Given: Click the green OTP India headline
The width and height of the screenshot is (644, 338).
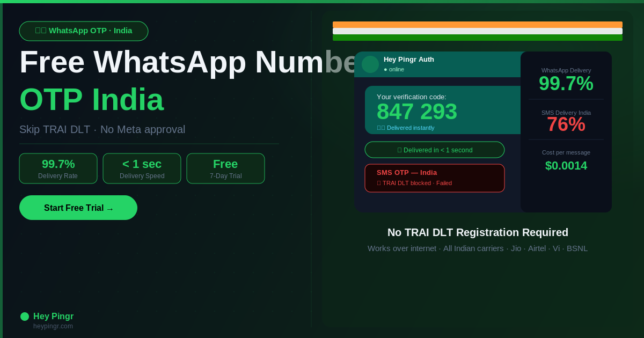Looking at the screenshot, I should pyautogui.click(x=91, y=99).
